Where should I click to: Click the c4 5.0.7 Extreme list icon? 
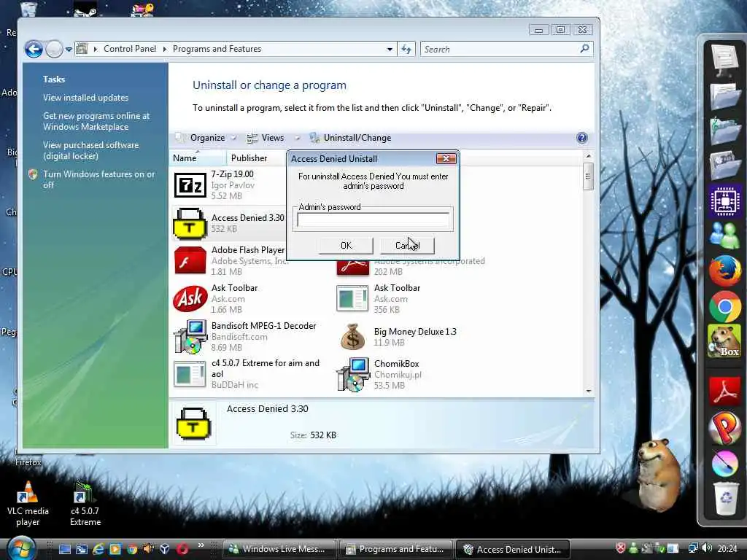coord(190,374)
